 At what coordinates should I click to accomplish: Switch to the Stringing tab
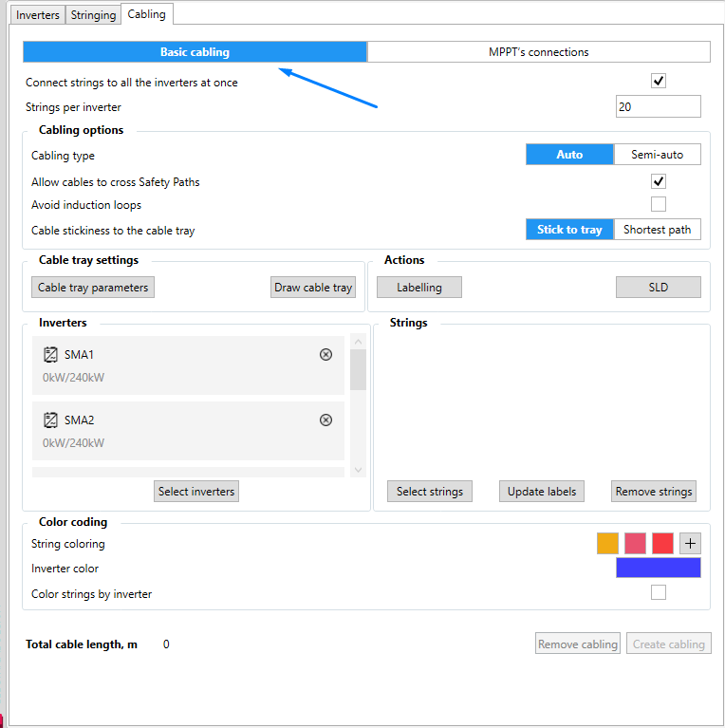pyautogui.click(x=93, y=15)
